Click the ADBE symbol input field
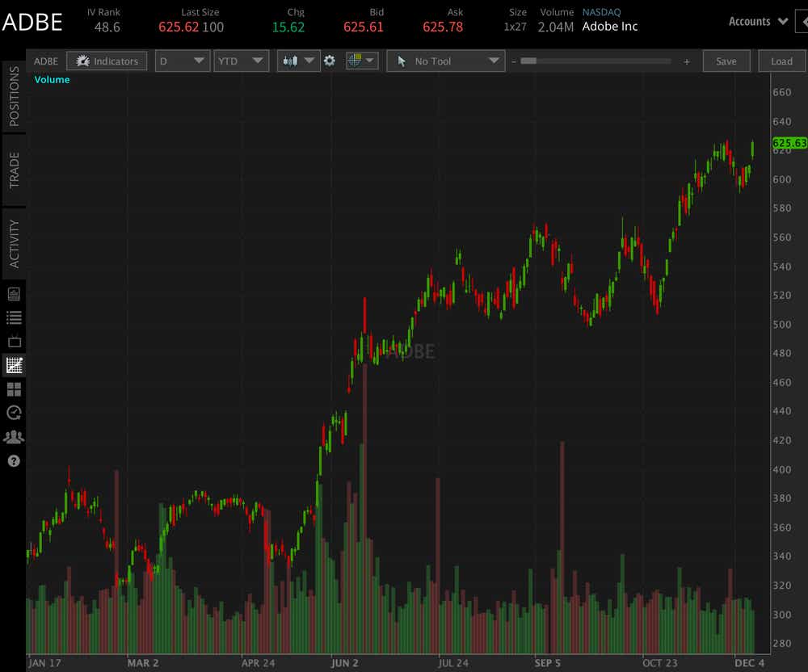Image resolution: width=808 pixels, height=672 pixels. tap(45, 61)
